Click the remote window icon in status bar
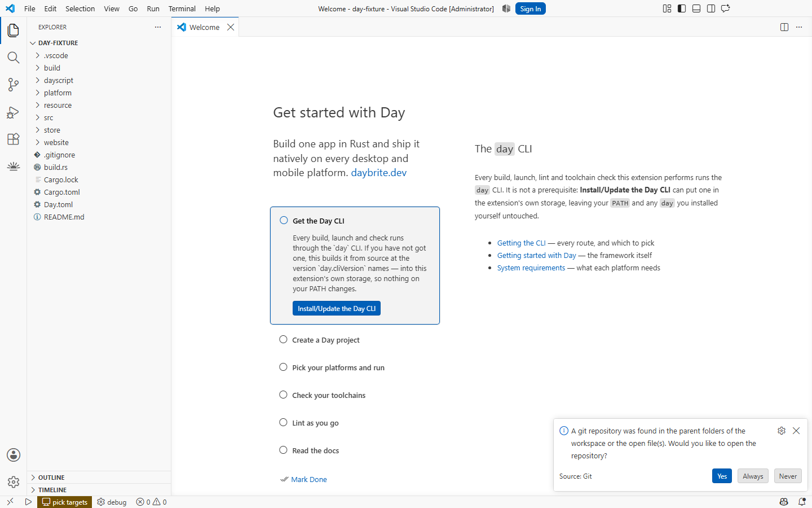812x508 pixels. (x=10, y=502)
